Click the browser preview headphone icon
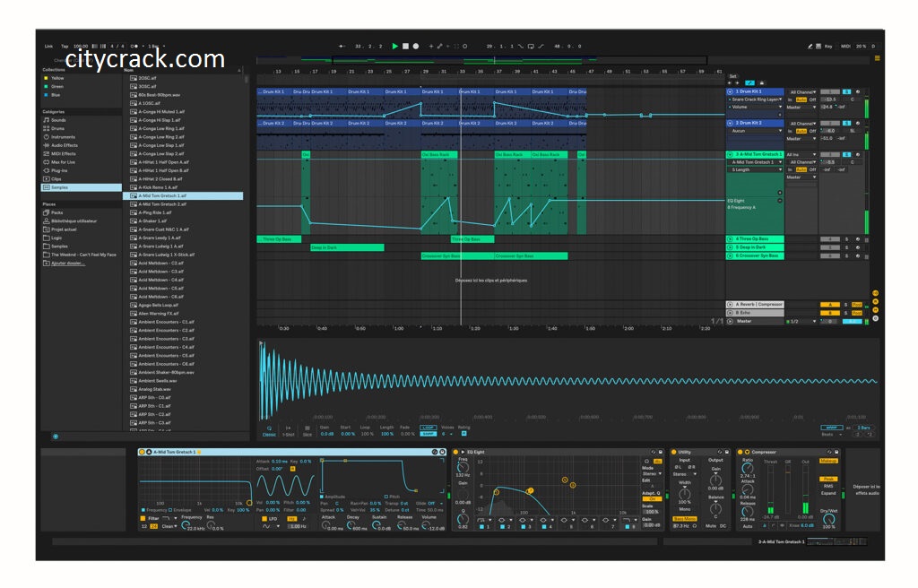Viewport: 918px width, 588px height. pyautogui.click(x=56, y=437)
